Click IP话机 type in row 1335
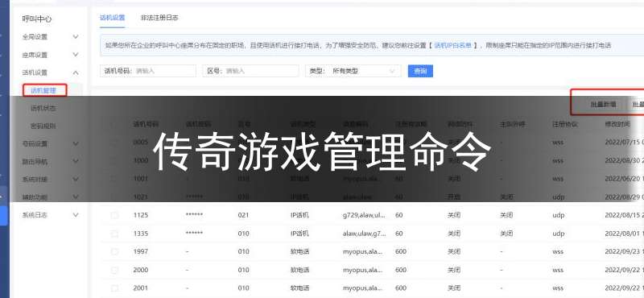The height and width of the screenshot is (298, 644). [x=299, y=234]
